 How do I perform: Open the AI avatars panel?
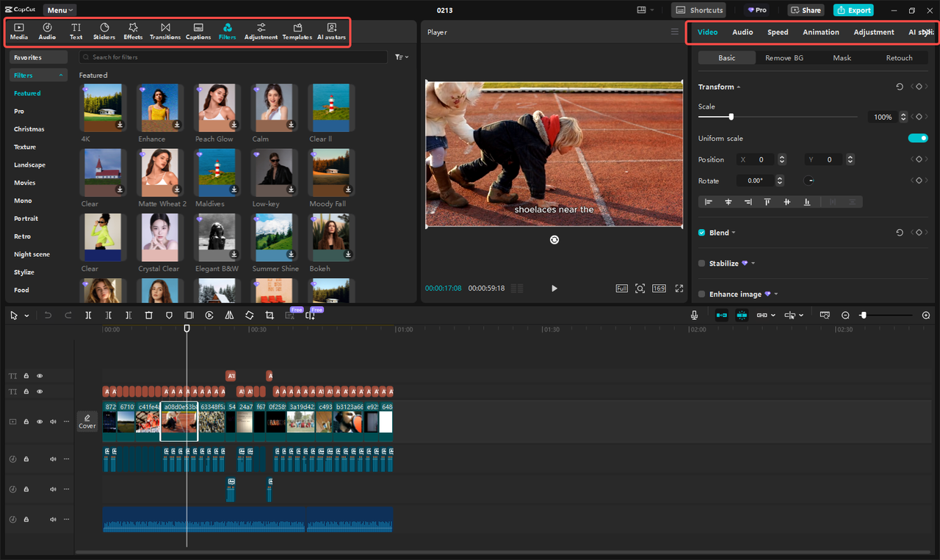click(x=331, y=30)
